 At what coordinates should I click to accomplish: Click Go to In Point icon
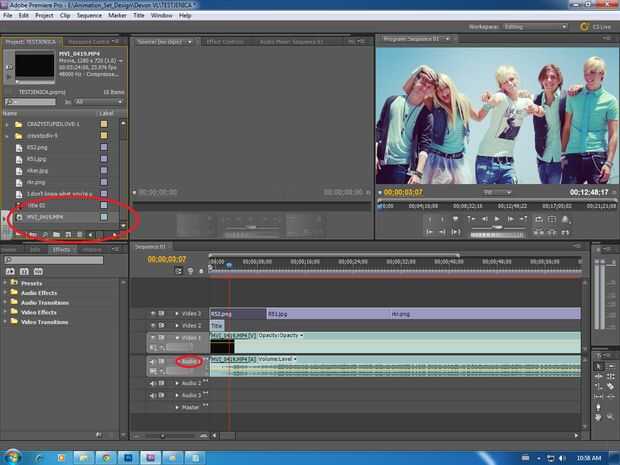pos(430,232)
